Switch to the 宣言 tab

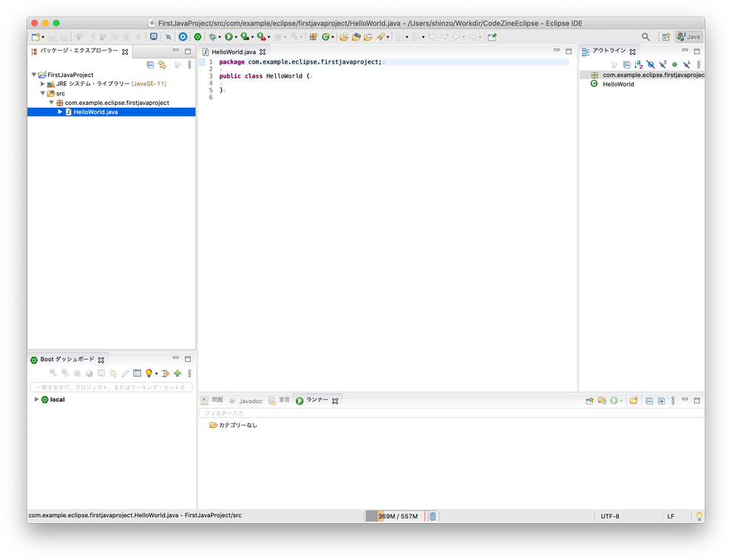(x=279, y=400)
